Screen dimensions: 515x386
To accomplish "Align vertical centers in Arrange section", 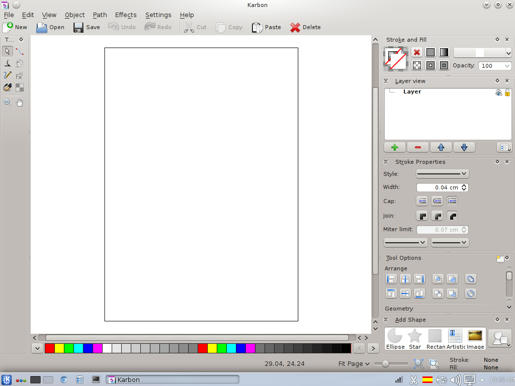I will coord(405,293).
